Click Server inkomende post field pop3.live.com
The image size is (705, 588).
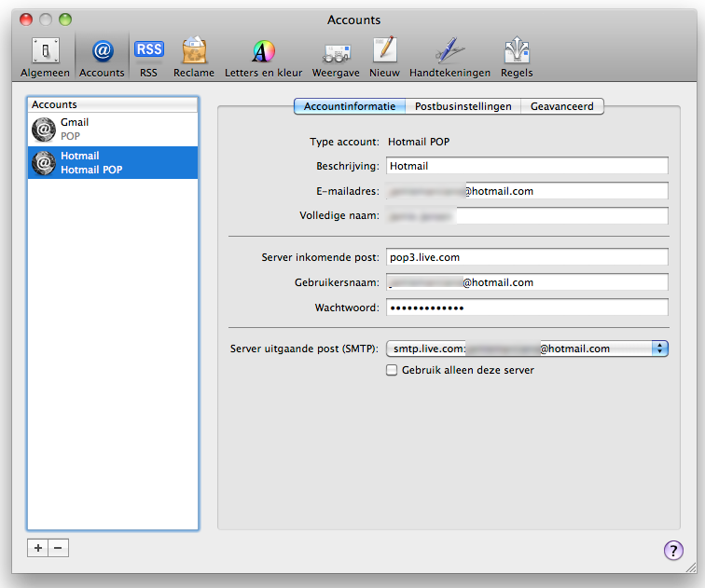[x=527, y=257]
